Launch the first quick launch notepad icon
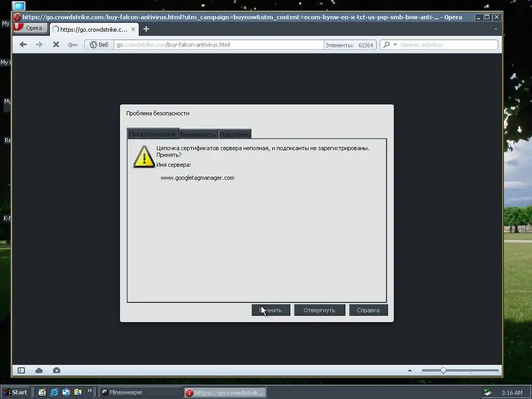532x399 pixels. 42,392
